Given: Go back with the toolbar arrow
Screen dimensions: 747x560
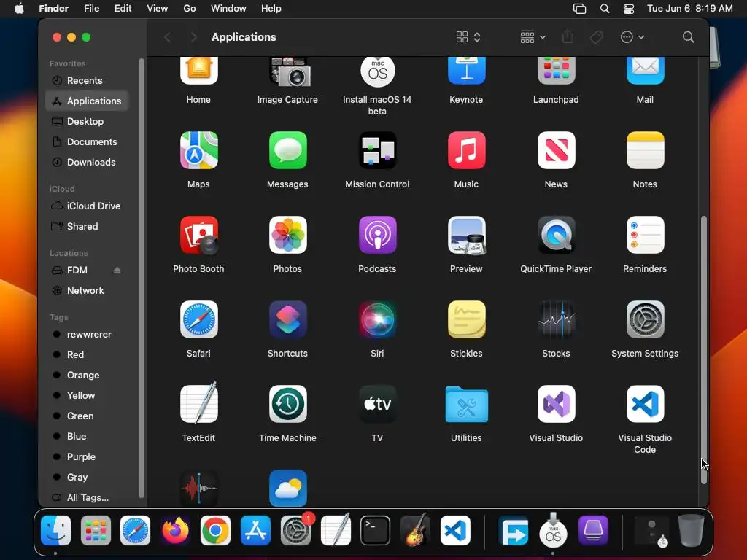Looking at the screenshot, I should pos(168,37).
